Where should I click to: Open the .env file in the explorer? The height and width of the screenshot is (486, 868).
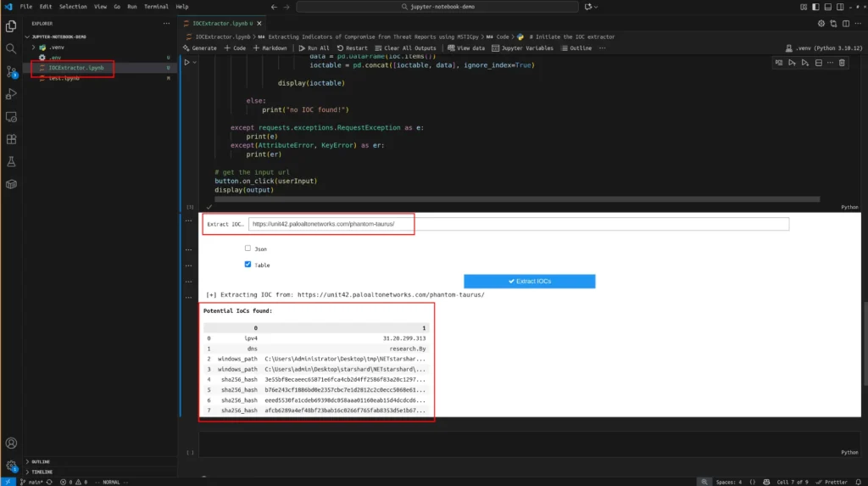[x=55, y=58]
